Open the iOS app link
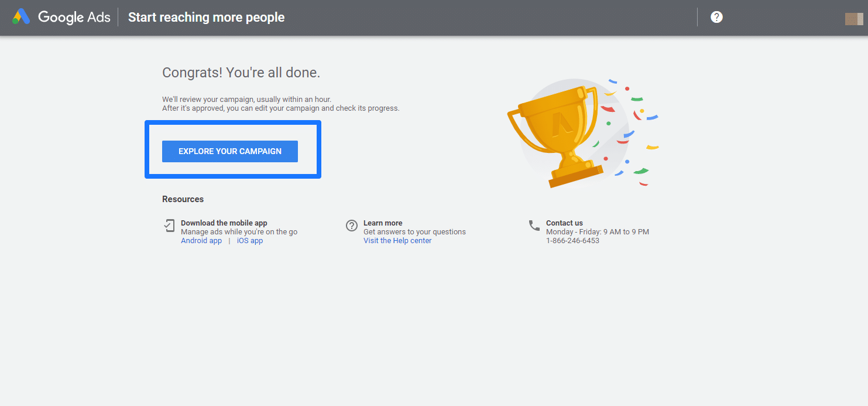Image resolution: width=868 pixels, height=406 pixels. [x=250, y=241]
